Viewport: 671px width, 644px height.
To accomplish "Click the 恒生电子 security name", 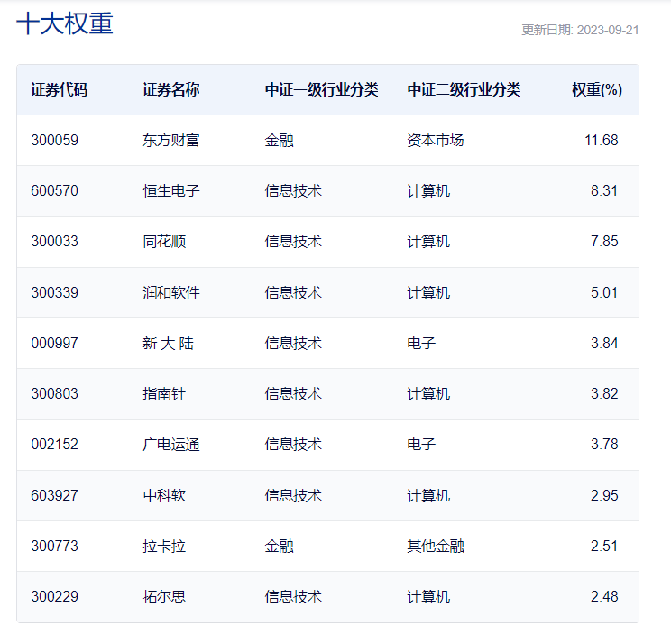I will pyautogui.click(x=171, y=191).
